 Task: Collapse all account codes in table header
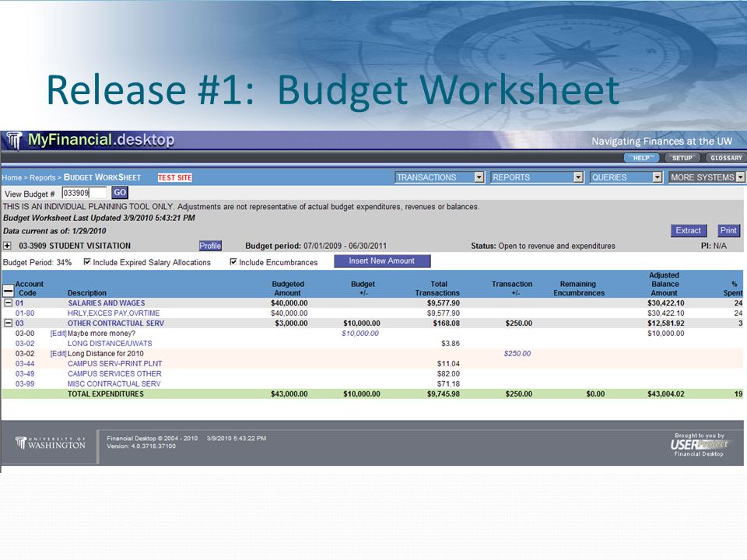point(8,290)
